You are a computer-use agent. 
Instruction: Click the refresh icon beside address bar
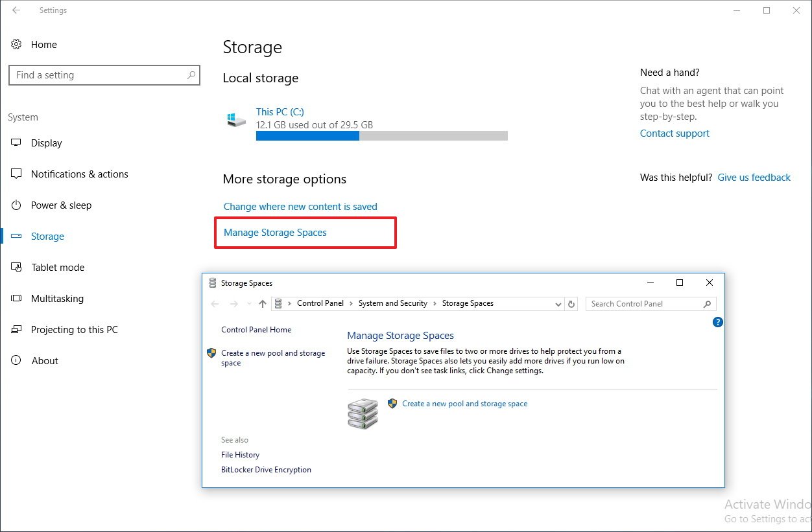(x=571, y=304)
